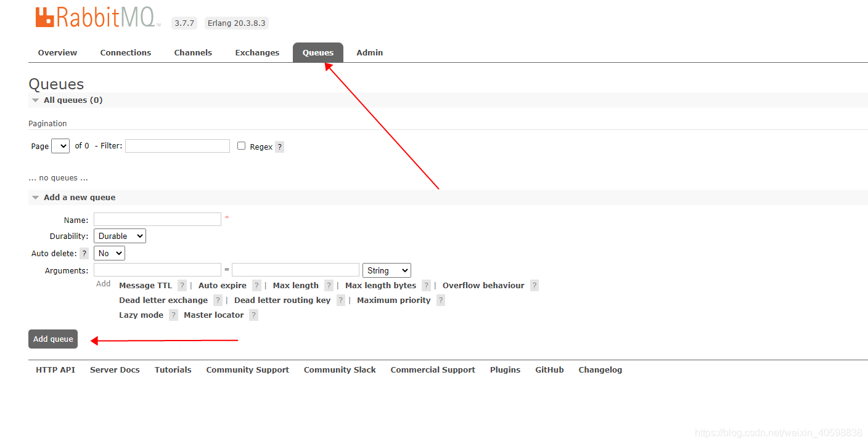Screen dimensions: 868x444
Task: Open the Durability dropdown
Action: pos(120,236)
